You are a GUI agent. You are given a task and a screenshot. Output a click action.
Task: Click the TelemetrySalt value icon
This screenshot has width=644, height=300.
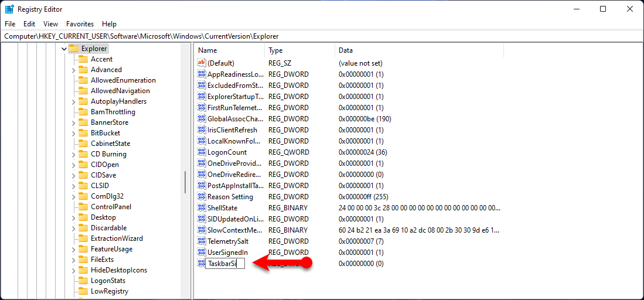tap(202, 241)
